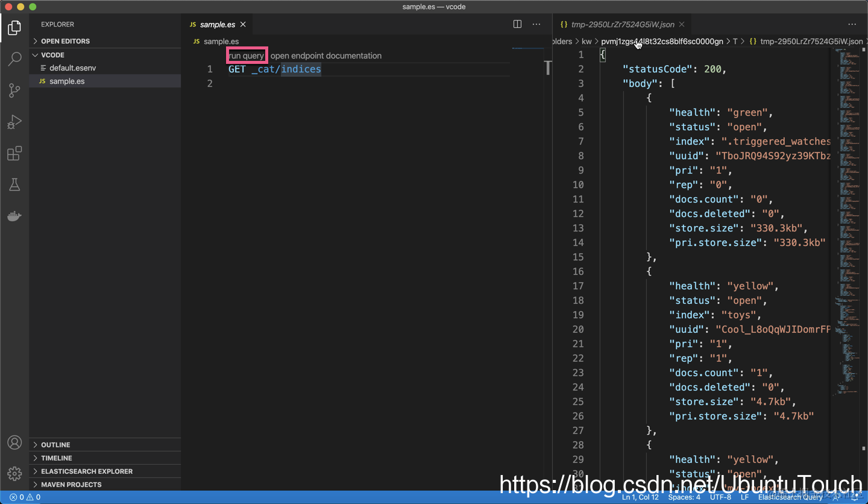
Task: Open the Manage gear icon
Action: [14, 473]
